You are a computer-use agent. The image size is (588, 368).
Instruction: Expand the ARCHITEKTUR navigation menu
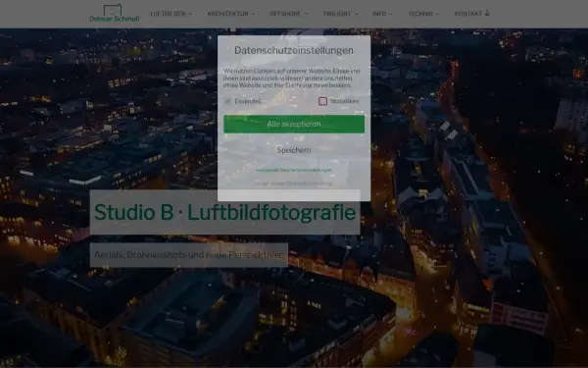point(230,14)
